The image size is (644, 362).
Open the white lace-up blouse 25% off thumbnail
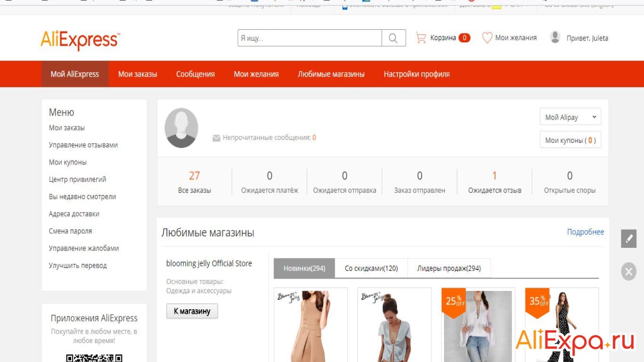pos(478,325)
